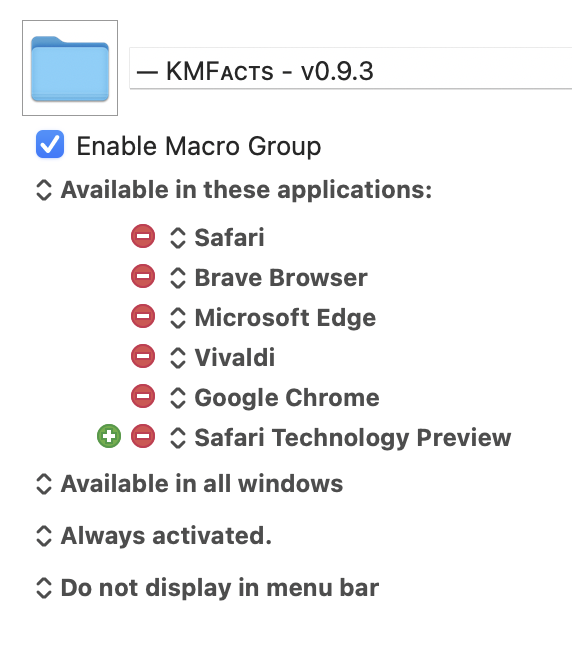Viewport: 572px width, 660px height.
Task: Change the Vivaldi application selector
Action: tap(222, 357)
